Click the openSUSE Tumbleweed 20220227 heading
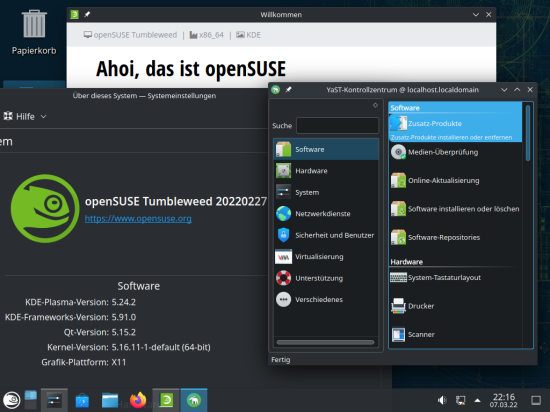The height and width of the screenshot is (412, 550). (176, 202)
